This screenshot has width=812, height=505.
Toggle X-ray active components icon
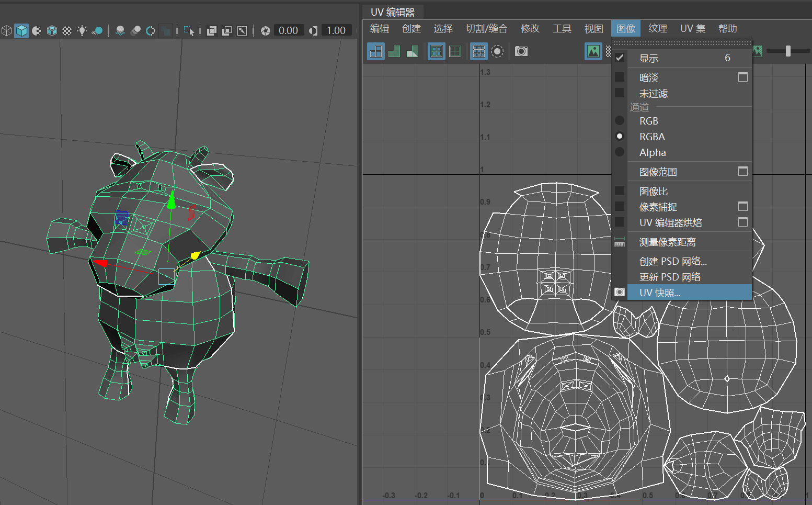tap(227, 31)
